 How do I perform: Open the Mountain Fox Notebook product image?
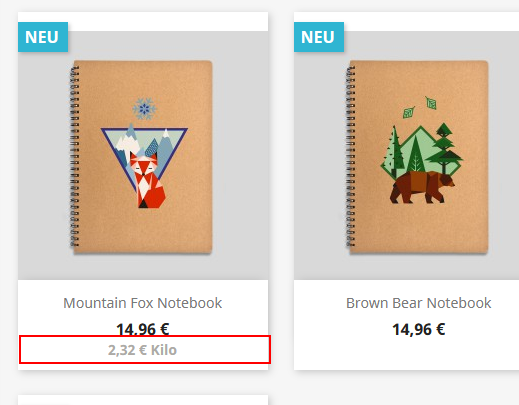143,155
